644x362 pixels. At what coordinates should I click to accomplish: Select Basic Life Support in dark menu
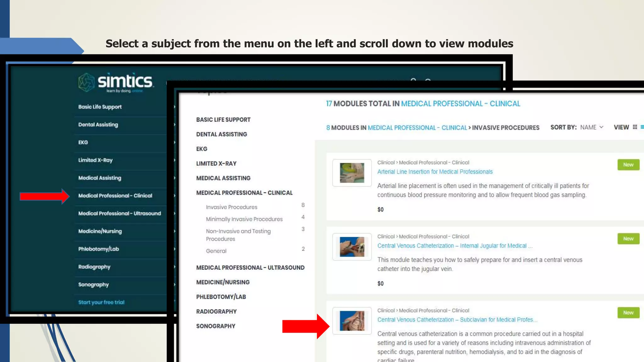(x=100, y=107)
